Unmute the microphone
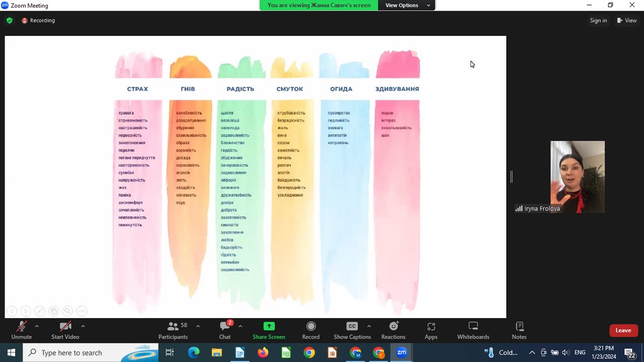This screenshot has height=362, width=644. pos(21,330)
